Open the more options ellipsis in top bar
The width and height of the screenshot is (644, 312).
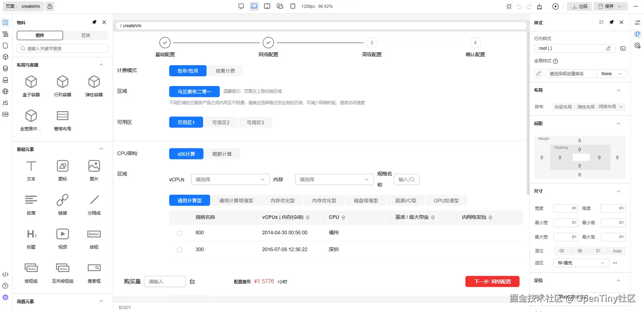click(636, 6)
